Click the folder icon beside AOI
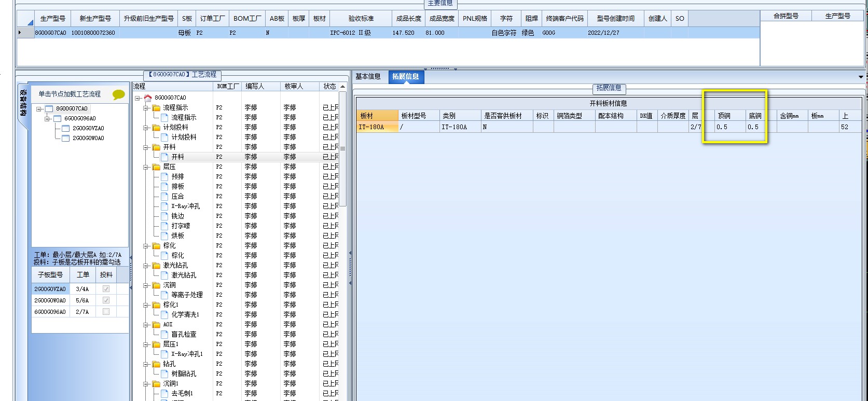This screenshot has width=868, height=401. pyautogui.click(x=157, y=324)
